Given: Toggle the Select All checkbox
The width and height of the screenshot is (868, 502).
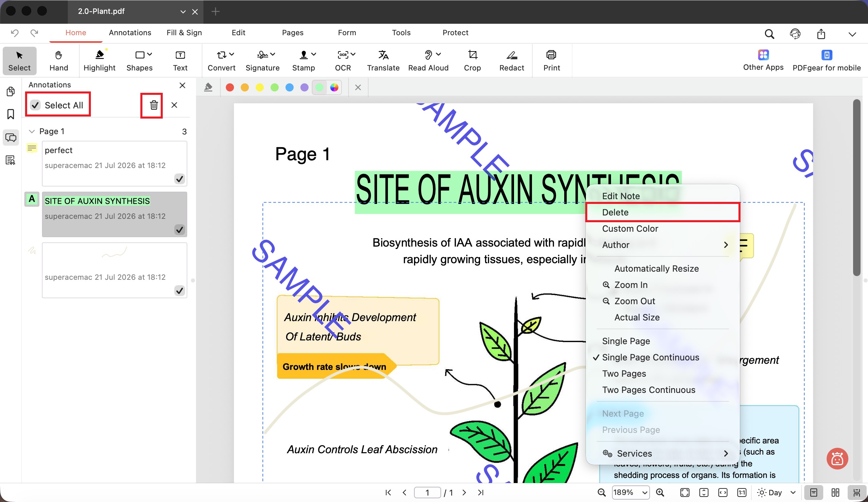Looking at the screenshot, I should point(36,105).
